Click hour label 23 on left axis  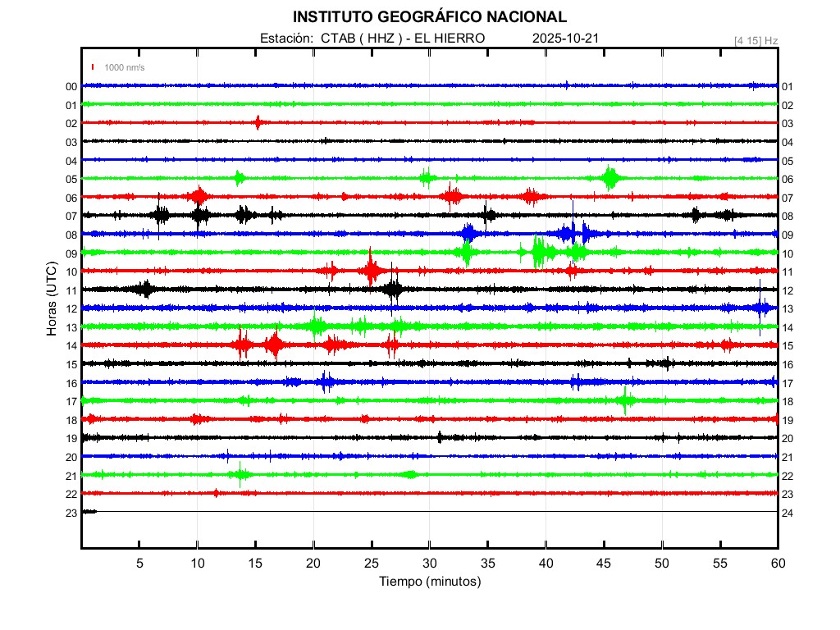coord(71,513)
